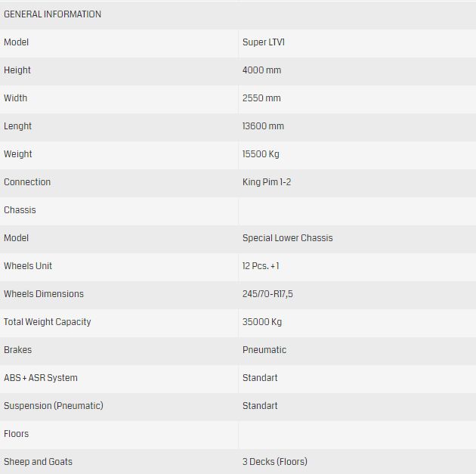Click the 2550 mm width value
The height and width of the screenshot is (474, 476).
[x=261, y=98]
